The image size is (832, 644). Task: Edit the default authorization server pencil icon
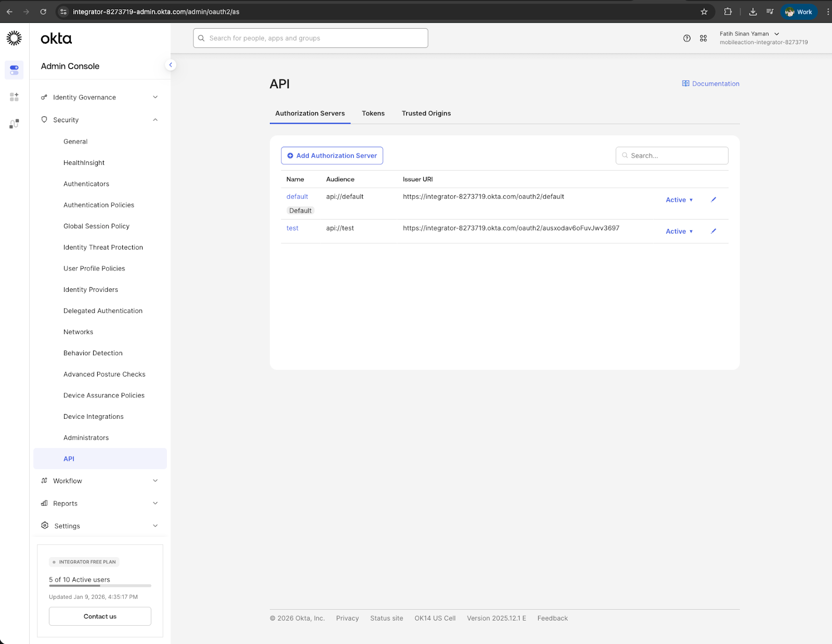713,200
